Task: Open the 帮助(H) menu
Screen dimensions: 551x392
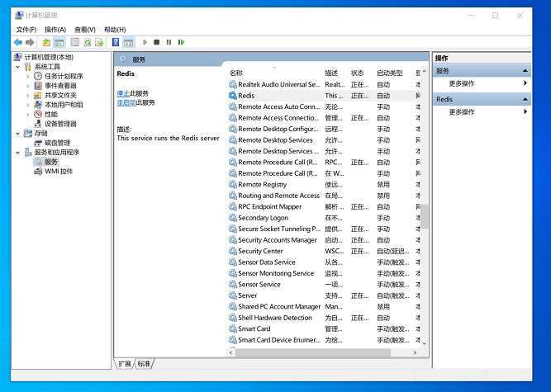Action: [115, 30]
